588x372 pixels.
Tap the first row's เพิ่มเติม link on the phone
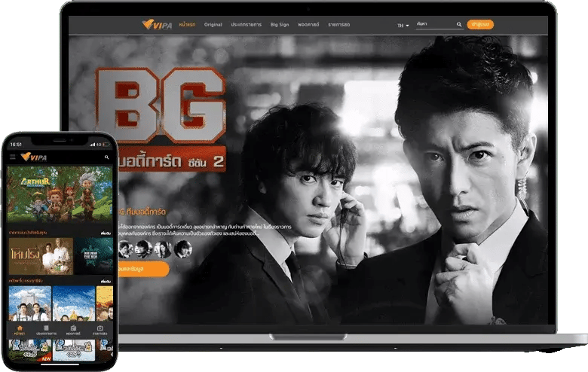click(x=106, y=233)
